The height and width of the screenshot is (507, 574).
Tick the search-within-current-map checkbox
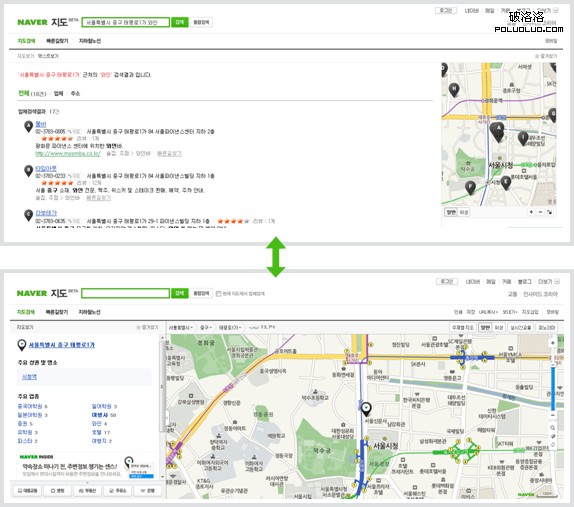(219, 294)
